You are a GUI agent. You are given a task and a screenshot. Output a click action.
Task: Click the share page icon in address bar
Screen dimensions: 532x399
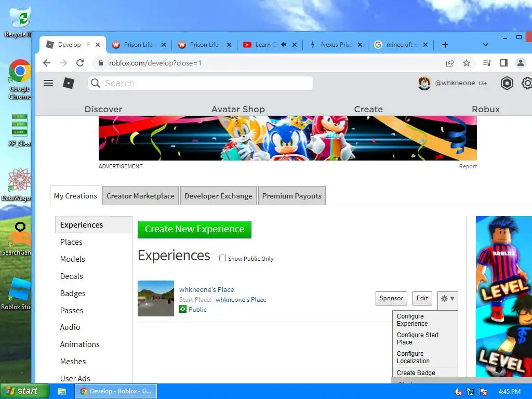(450, 63)
